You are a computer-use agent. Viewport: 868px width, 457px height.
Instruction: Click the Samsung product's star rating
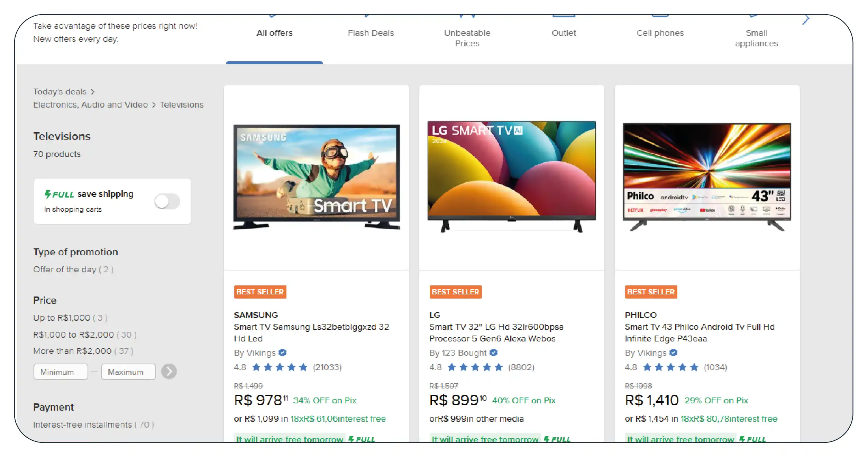coord(280,367)
